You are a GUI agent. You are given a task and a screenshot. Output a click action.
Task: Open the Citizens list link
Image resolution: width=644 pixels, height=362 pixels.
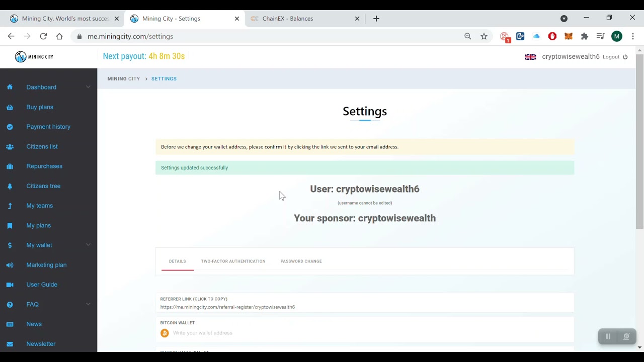(42, 147)
